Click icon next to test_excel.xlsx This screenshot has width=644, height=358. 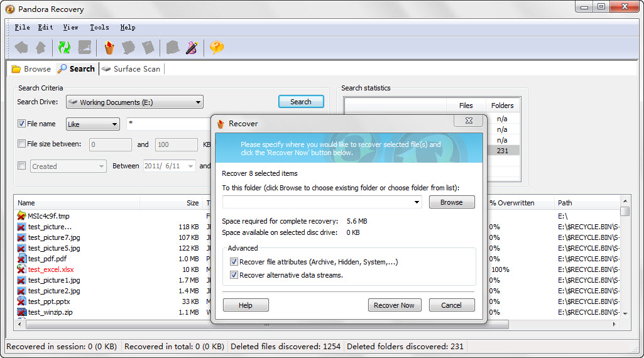[21, 269]
